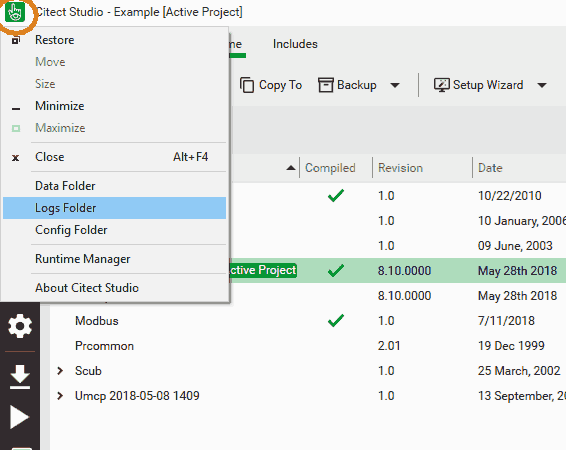The image size is (566, 450).
Task: Click the 19 Dec 1999 date cell
Action: tap(511, 346)
